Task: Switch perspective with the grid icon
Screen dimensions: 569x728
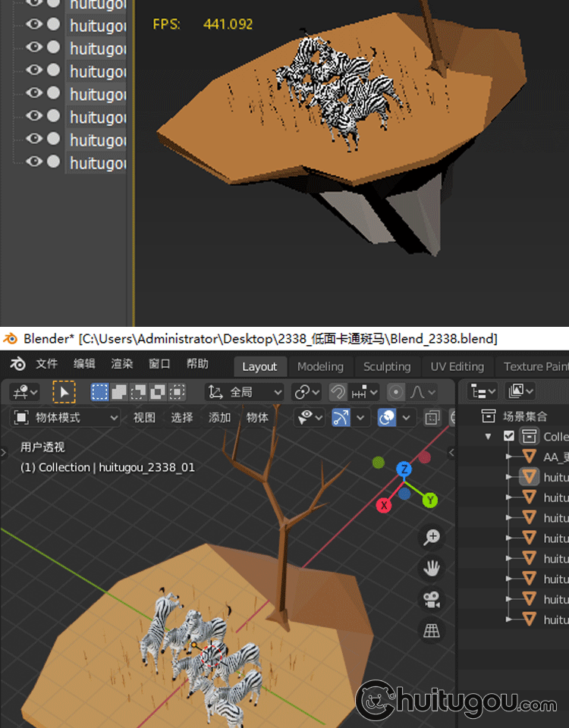Action: coord(432,629)
